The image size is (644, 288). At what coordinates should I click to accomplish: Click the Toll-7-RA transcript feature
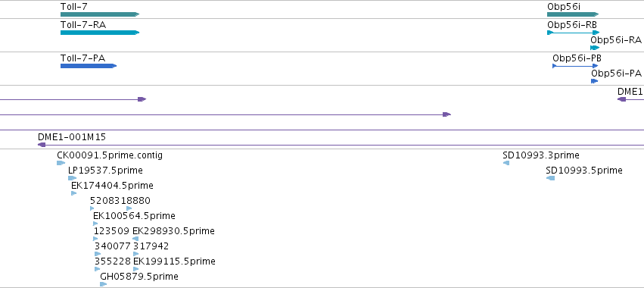coord(100,33)
